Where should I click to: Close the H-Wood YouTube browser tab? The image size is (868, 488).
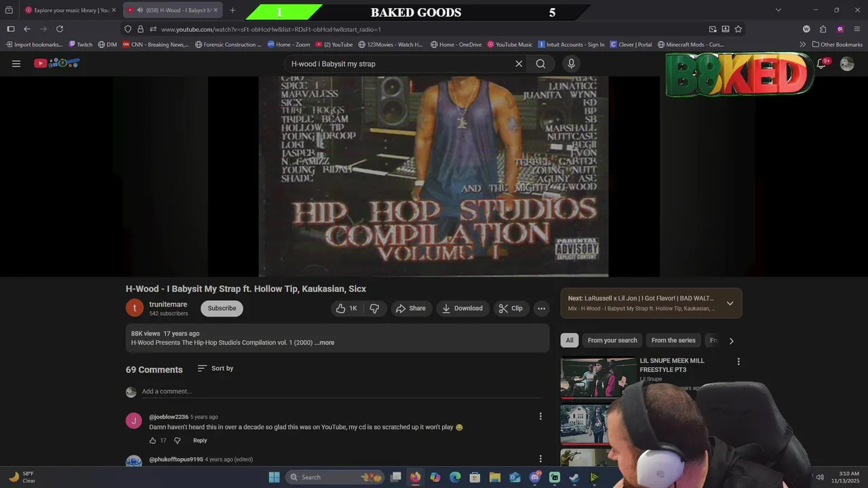(215, 10)
